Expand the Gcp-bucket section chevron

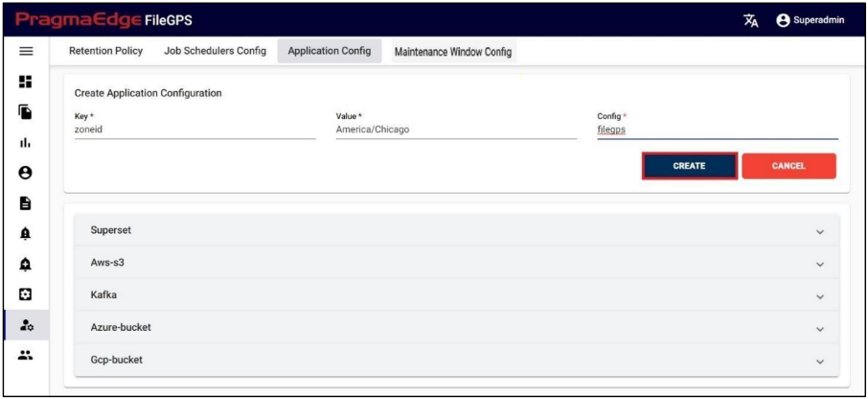click(820, 362)
